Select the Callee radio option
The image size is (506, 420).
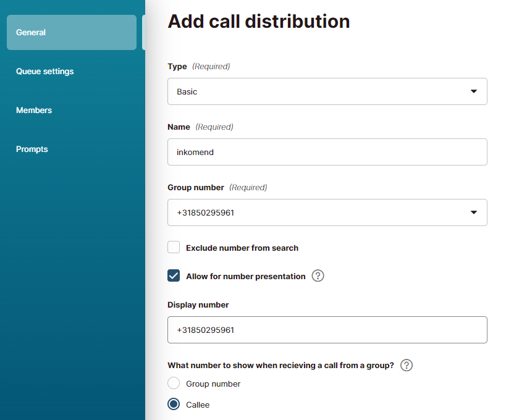(x=174, y=404)
